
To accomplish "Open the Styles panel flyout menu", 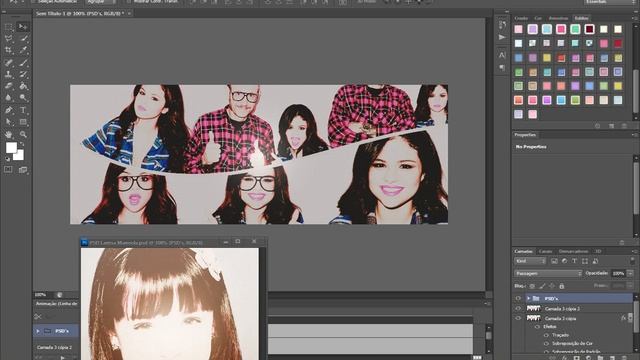I will [634, 18].
